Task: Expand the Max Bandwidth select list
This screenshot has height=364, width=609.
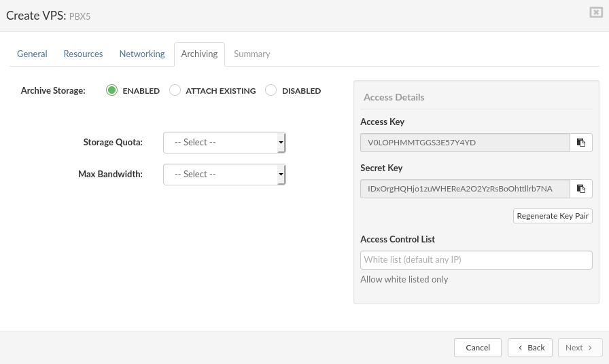Action: pos(224,175)
